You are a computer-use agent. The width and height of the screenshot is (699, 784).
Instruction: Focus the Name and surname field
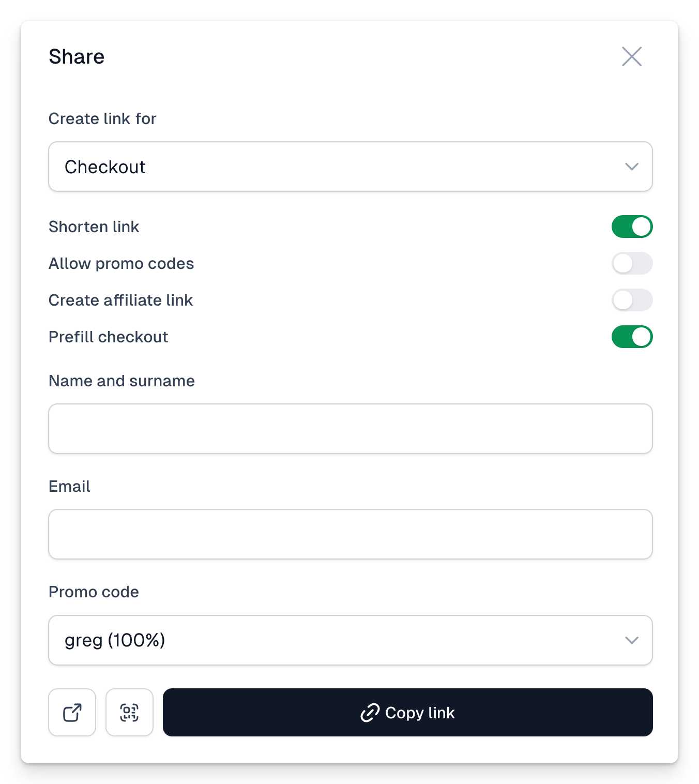click(x=351, y=429)
